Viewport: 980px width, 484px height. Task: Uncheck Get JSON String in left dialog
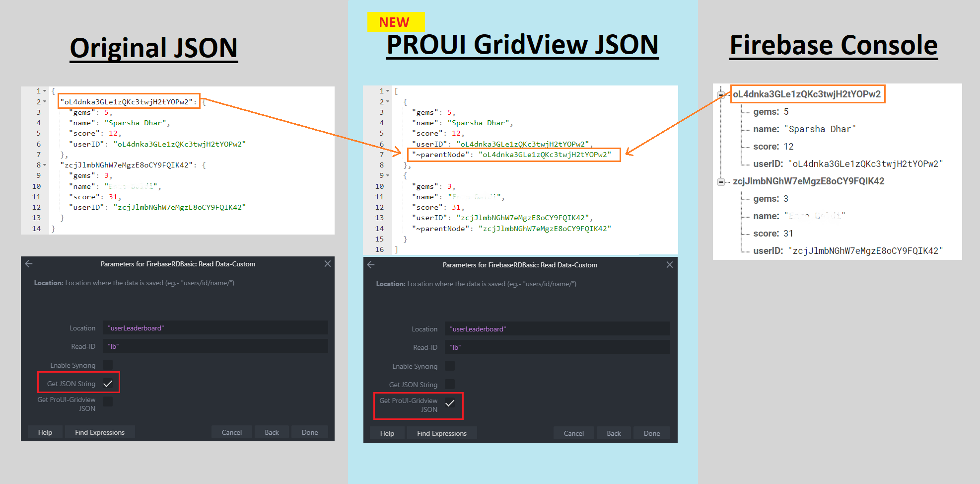point(108,384)
